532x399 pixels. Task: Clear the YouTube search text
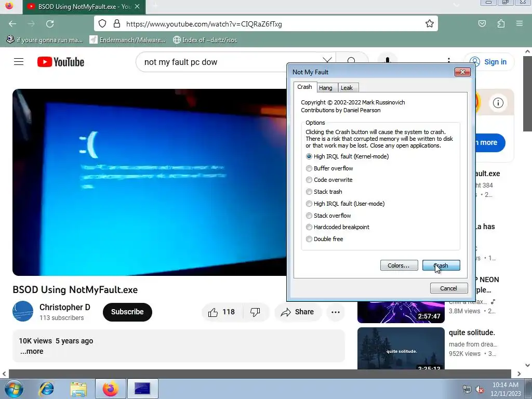tap(327, 61)
